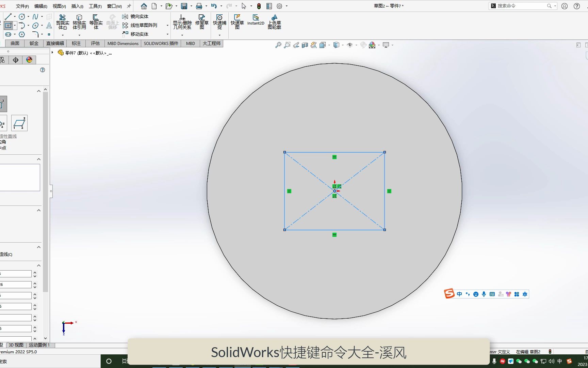Image resolution: width=588 pixels, height=368 pixels.
Task: Select the Straight Slot tool
Action: click(x=9, y=34)
